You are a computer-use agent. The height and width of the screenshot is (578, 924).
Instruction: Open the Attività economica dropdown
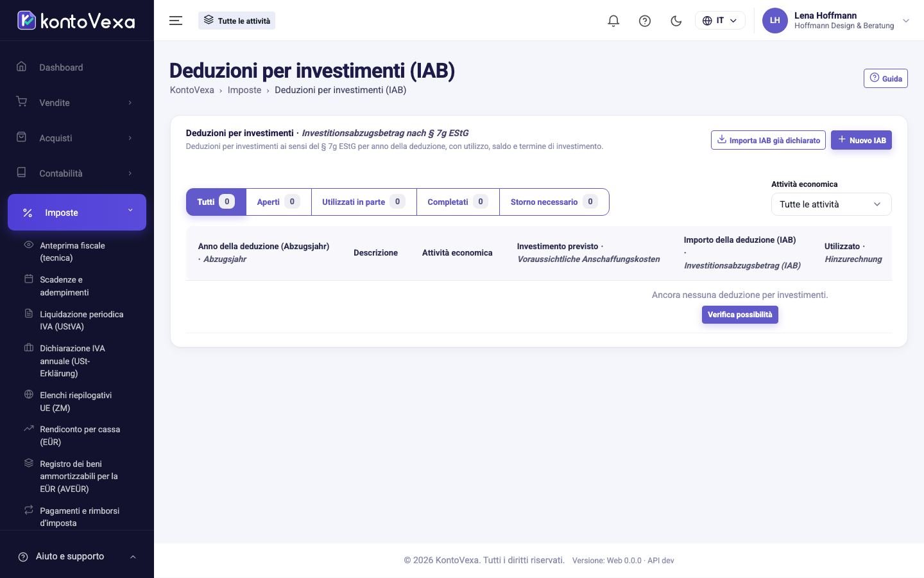831,204
